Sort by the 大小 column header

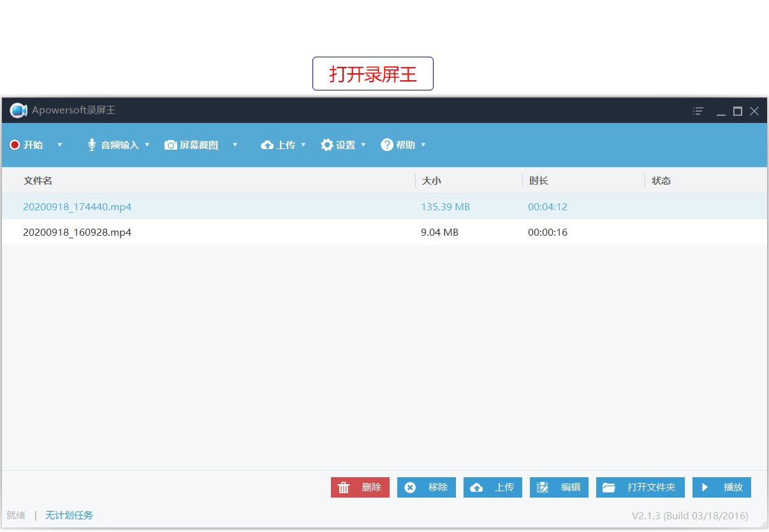(x=432, y=181)
